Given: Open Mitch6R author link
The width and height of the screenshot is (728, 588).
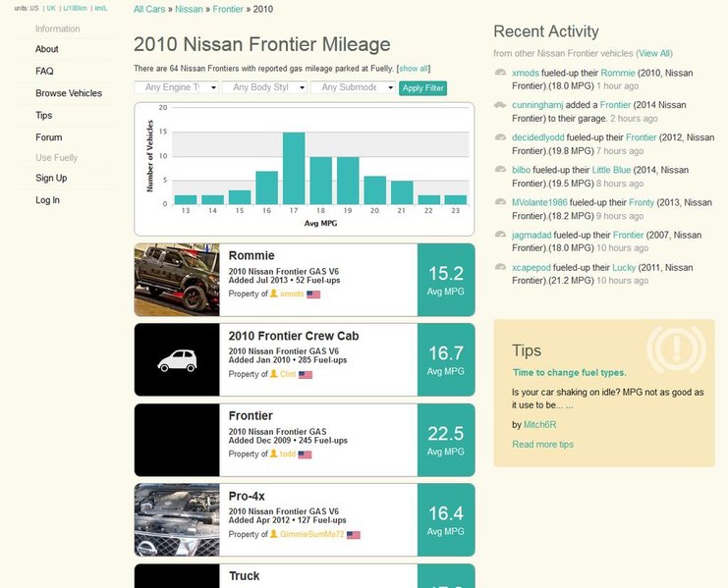Looking at the screenshot, I should coord(539,425).
